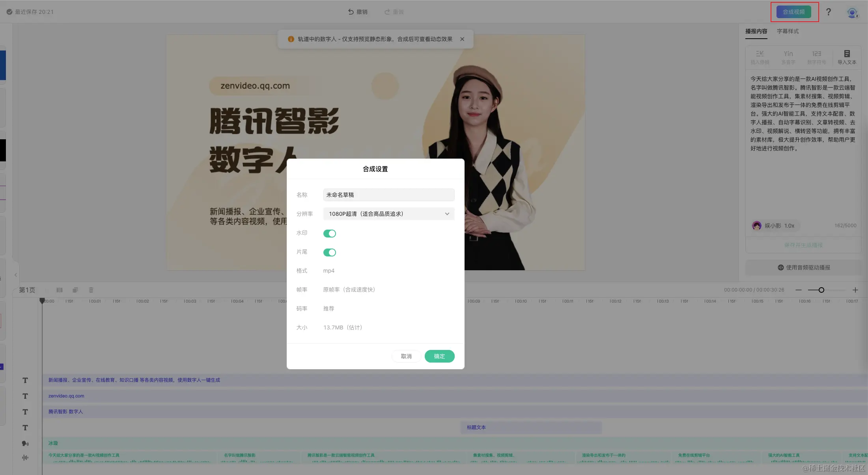Image resolution: width=868 pixels, height=475 pixels.
Task: Select the 腾讯智影 数字人 timeline clip
Action: click(455, 411)
